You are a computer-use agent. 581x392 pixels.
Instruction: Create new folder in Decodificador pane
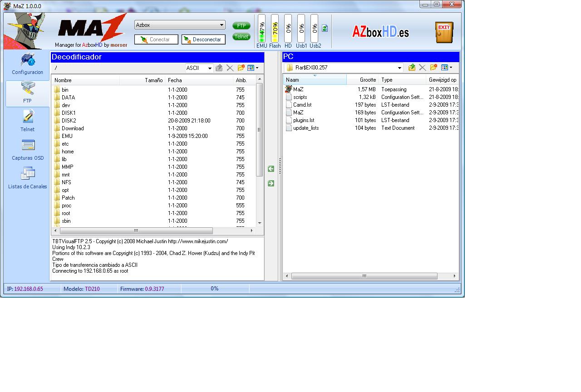point(241,68)
